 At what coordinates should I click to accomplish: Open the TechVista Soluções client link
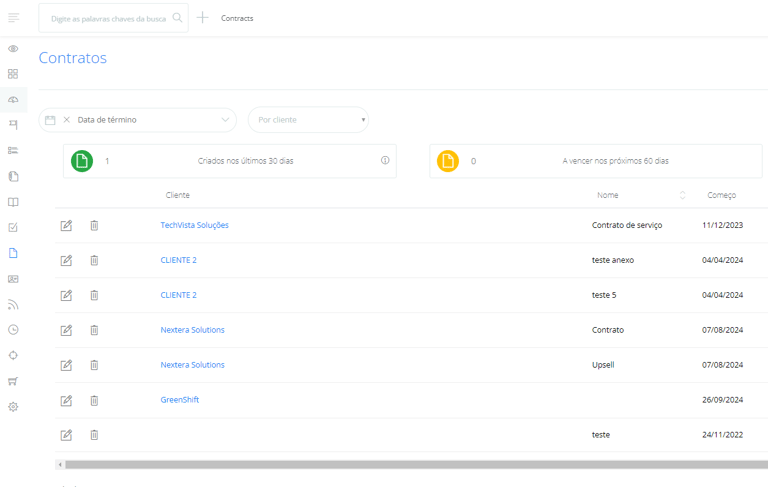tap(194, 225)
